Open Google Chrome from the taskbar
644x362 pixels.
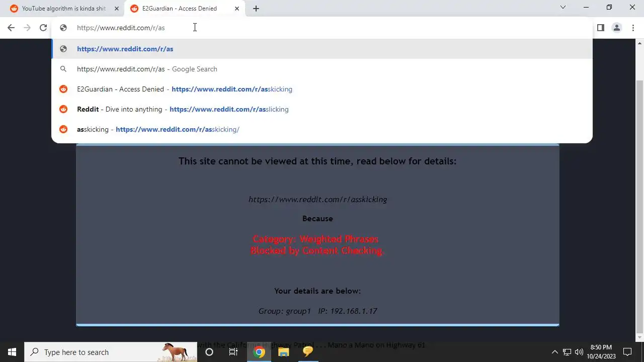[x=259, y=352]
